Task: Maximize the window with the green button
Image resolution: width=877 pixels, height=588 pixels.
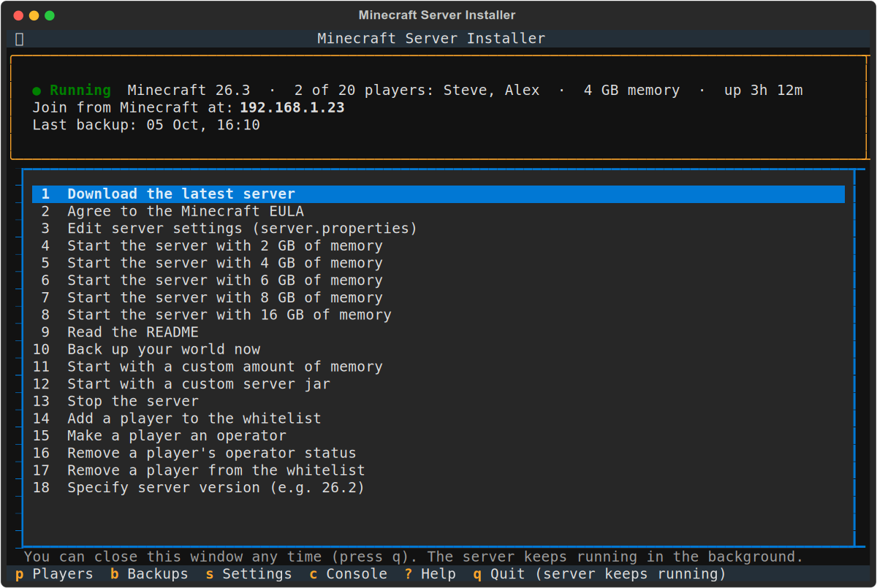Action: tap(50, 15)
